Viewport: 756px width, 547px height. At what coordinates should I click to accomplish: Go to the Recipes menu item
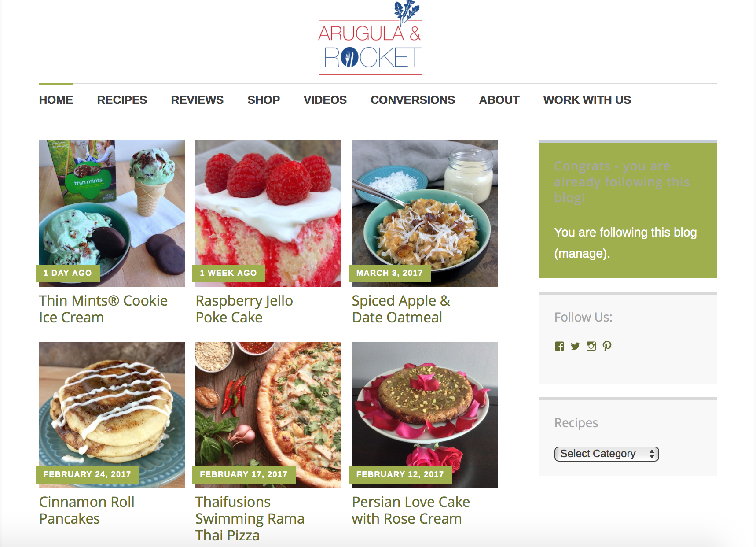(122, 100)
